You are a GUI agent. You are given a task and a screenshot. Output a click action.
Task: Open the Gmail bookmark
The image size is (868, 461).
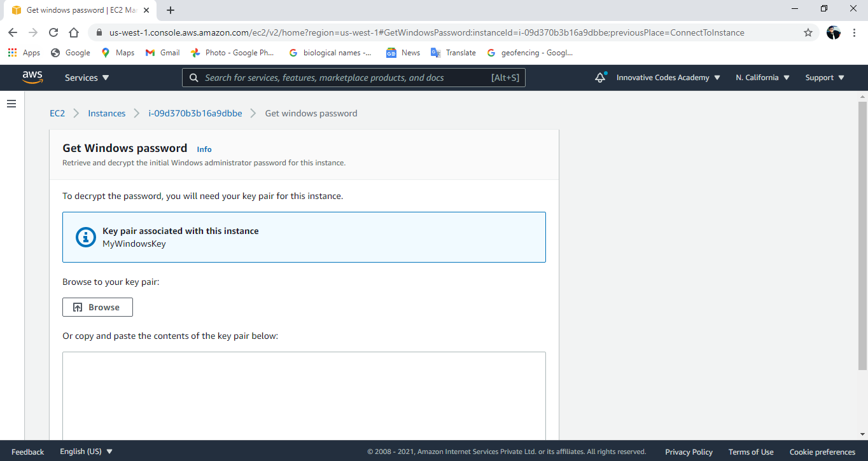click(x=163, y=53)
